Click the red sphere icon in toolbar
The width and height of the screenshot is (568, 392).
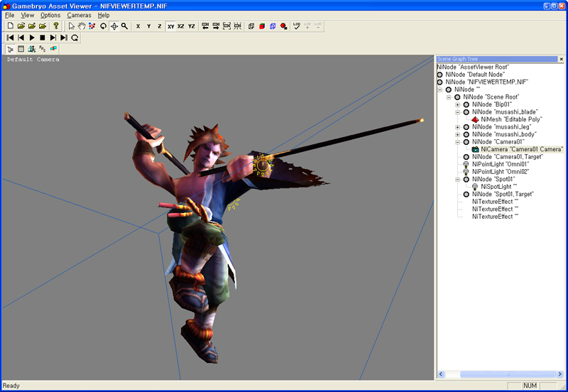[283, 26]
